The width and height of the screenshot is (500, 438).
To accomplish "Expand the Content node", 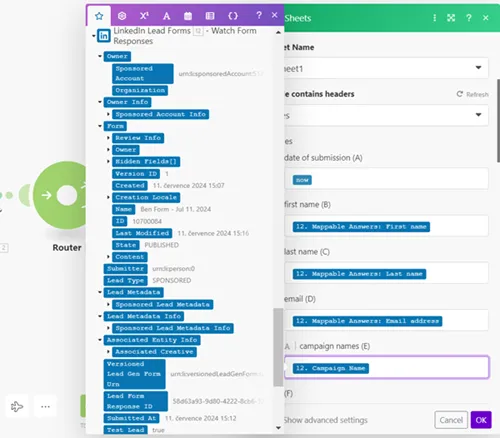I will click(108, 257).
